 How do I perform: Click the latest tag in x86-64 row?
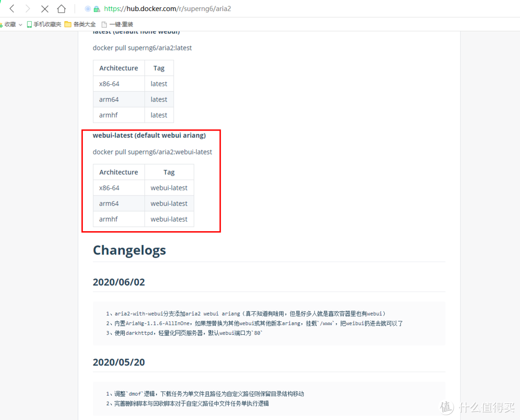pos(159,84)
